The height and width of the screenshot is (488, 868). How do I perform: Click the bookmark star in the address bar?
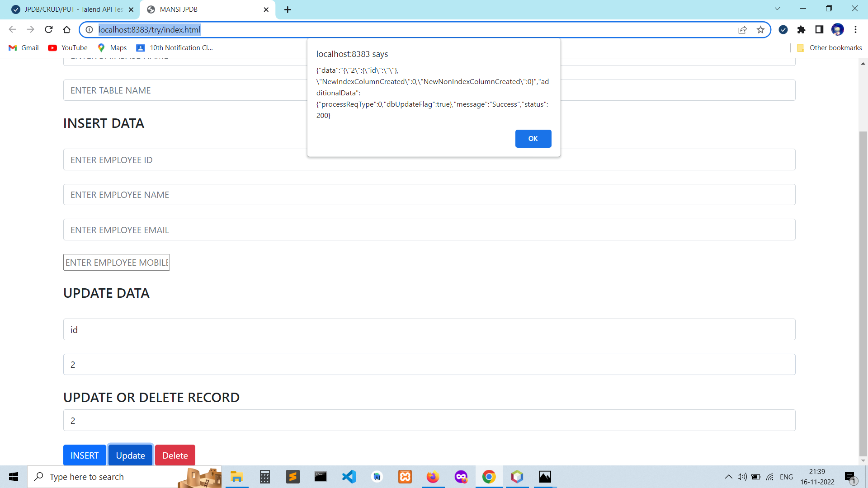pos(761,30)
